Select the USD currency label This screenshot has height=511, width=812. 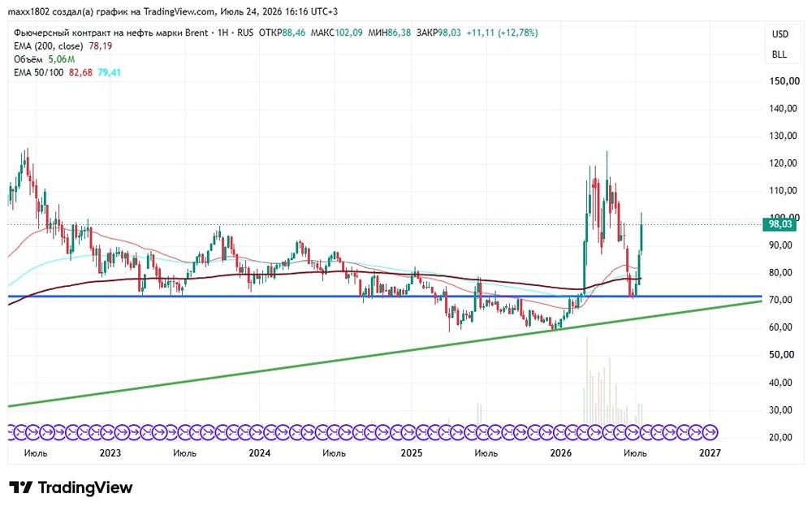[780, 34]
